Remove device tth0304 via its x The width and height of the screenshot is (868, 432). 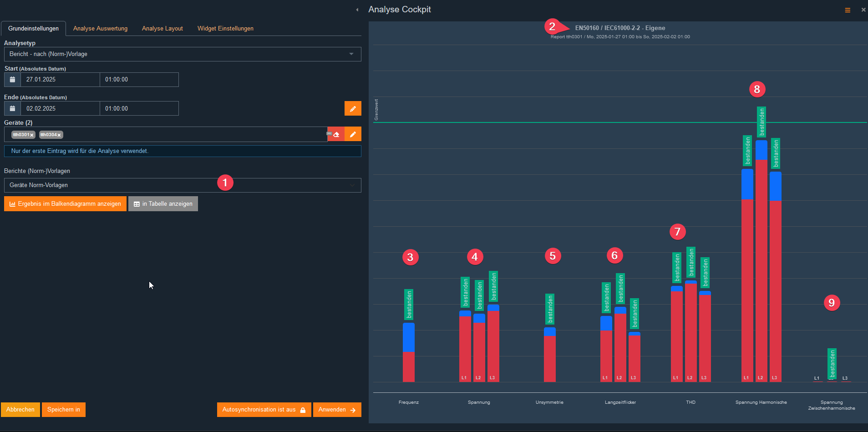(x=59, y=135)
